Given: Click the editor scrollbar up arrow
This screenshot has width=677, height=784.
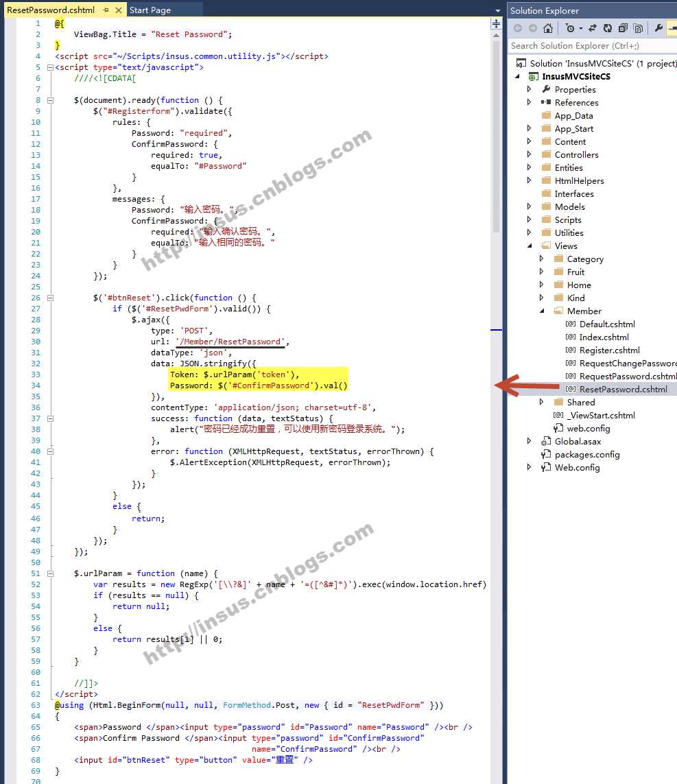Looking at the screenshot, I should [496, 36].
